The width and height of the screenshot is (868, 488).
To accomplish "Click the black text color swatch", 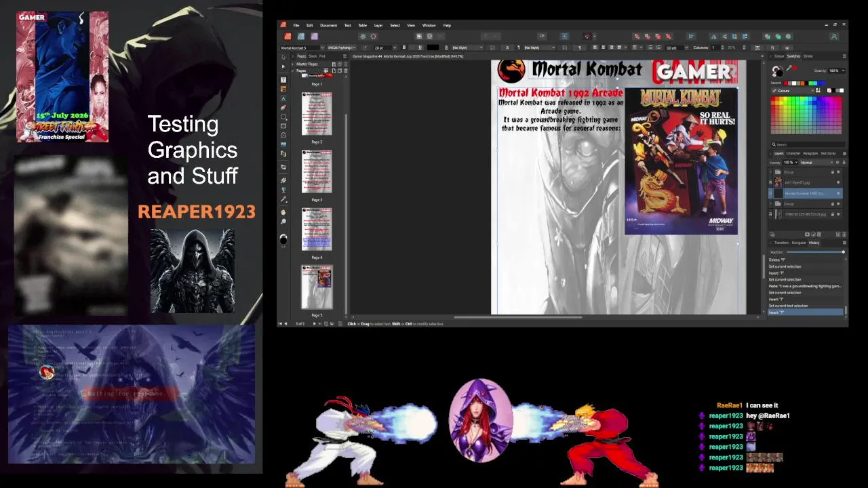I will point(433,47).
